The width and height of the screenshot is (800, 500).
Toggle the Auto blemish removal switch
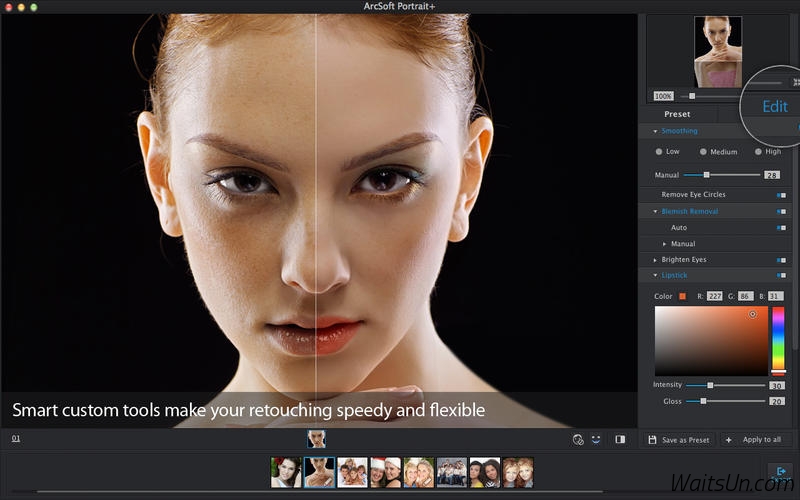coord(781,228)
